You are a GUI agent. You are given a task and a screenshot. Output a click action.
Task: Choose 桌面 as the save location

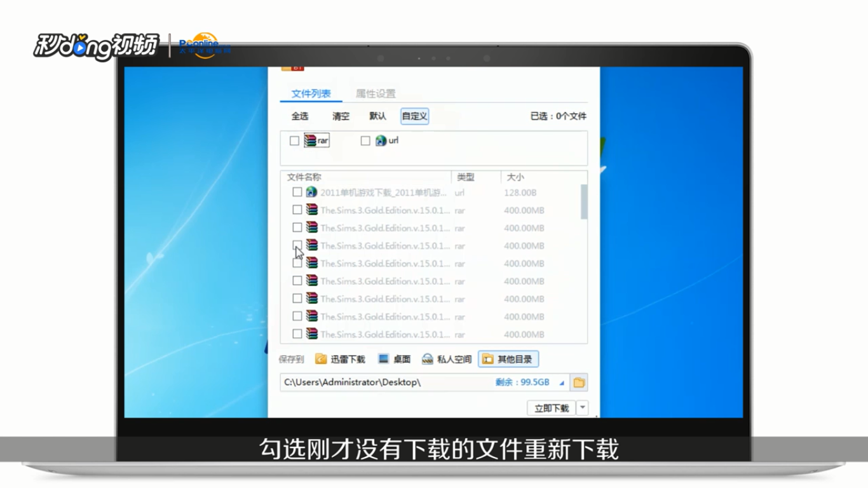tap(395, 359)
